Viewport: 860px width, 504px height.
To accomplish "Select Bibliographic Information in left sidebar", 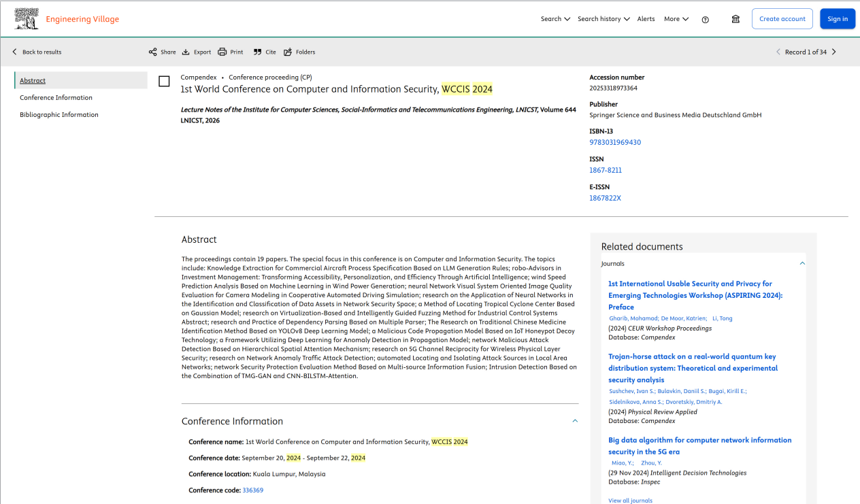I will click(x=59, y=114).
